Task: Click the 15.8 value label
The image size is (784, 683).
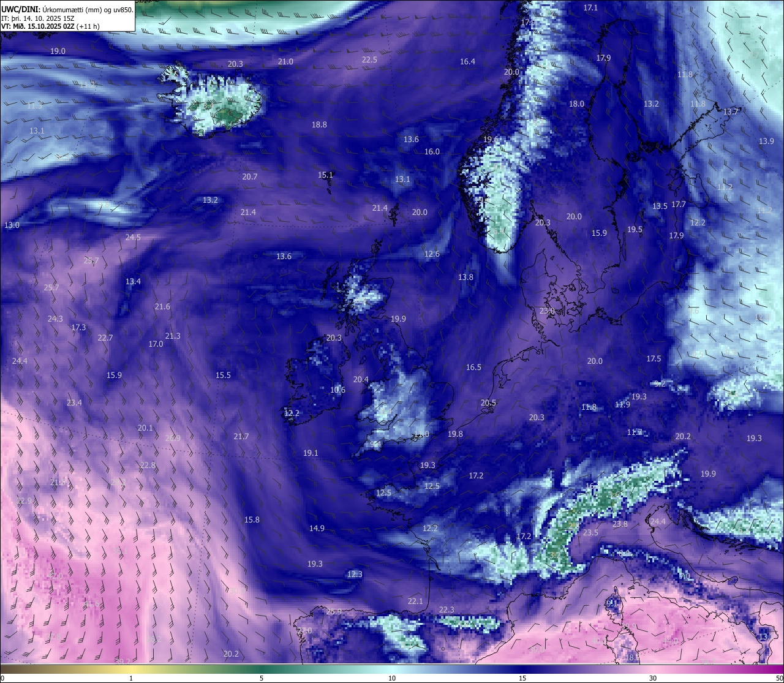Action: click(x=252, y=520)
